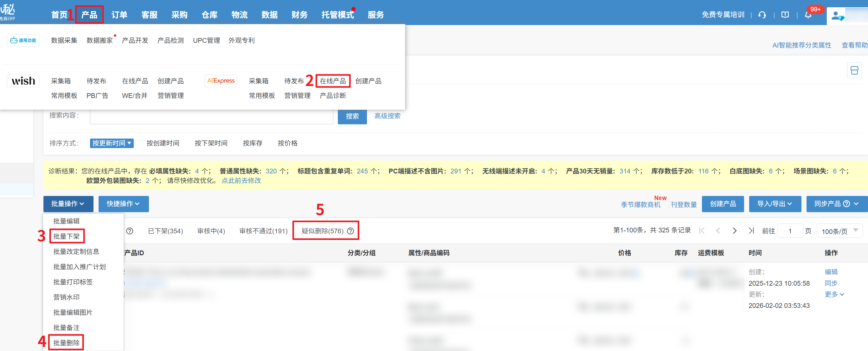
Task: Open 高级搜索 link
Action: coord(387,116)
